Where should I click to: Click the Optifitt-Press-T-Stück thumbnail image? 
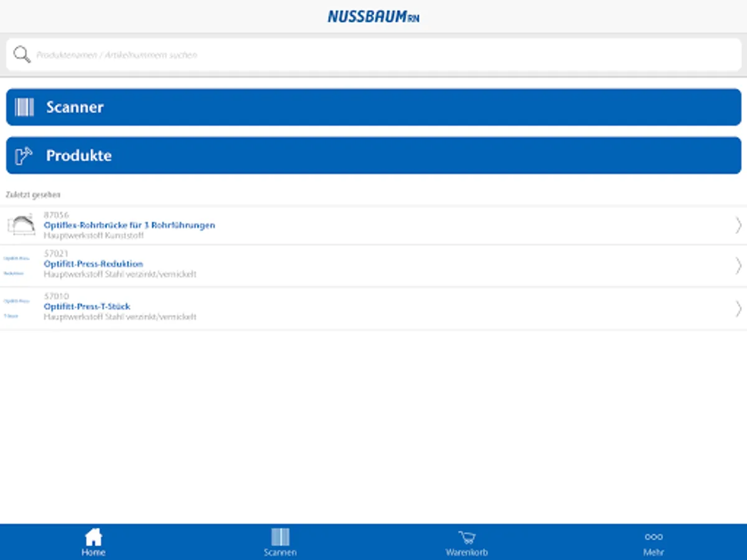[17, 308]
